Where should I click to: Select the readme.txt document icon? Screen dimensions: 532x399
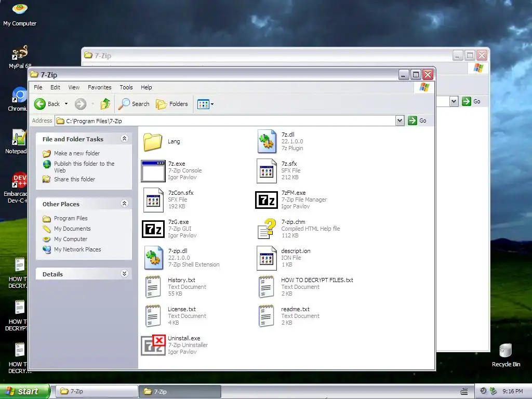(x=267, y=316)
